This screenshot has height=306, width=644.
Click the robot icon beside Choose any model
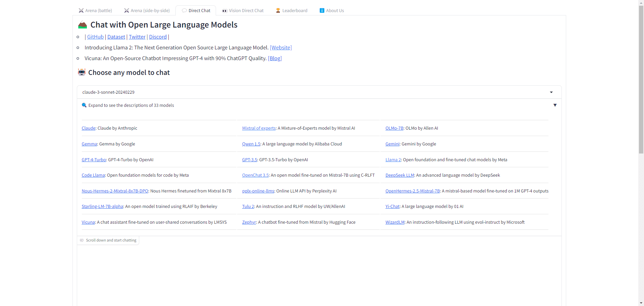82,72
